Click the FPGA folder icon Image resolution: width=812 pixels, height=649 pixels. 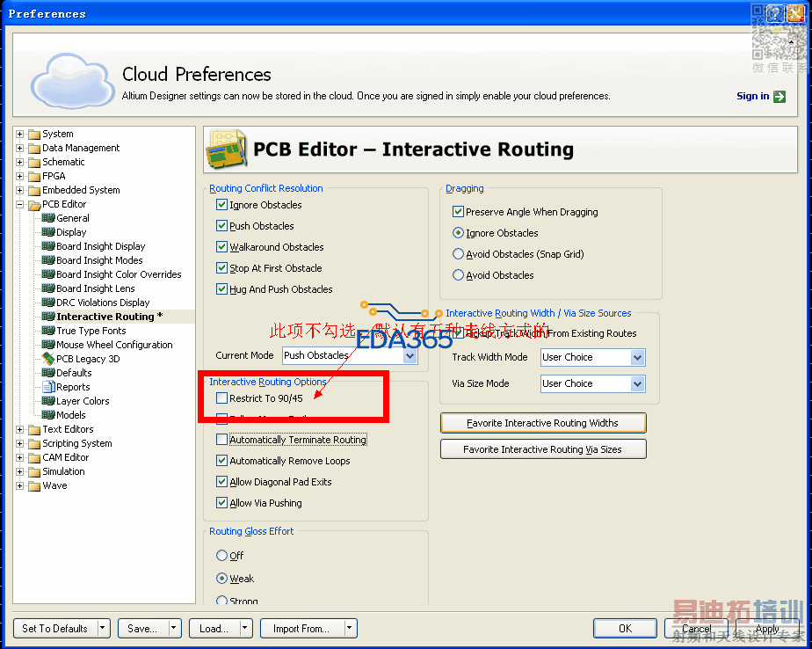pos(34,176)
